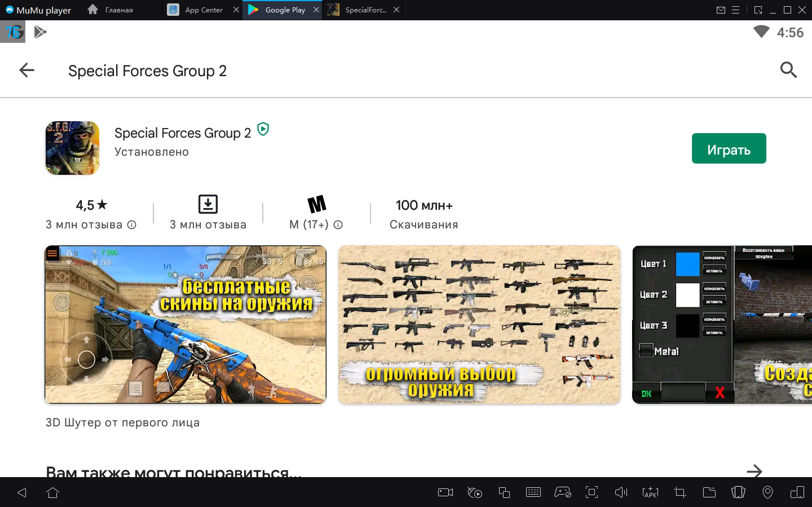
Task: Open the huge weapon selection screenshot
Action: click(x=479, y=324)
